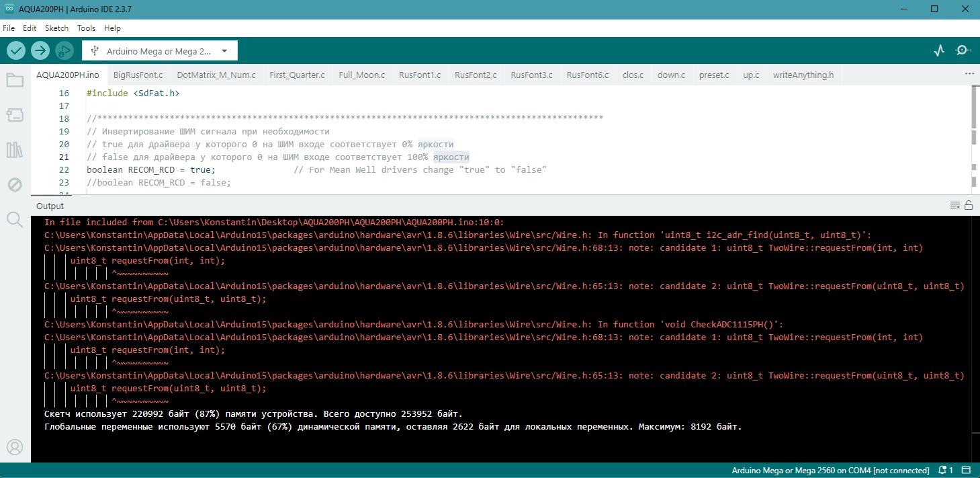
Task: Open the Sketch menu
Action: tap(56, 28)
